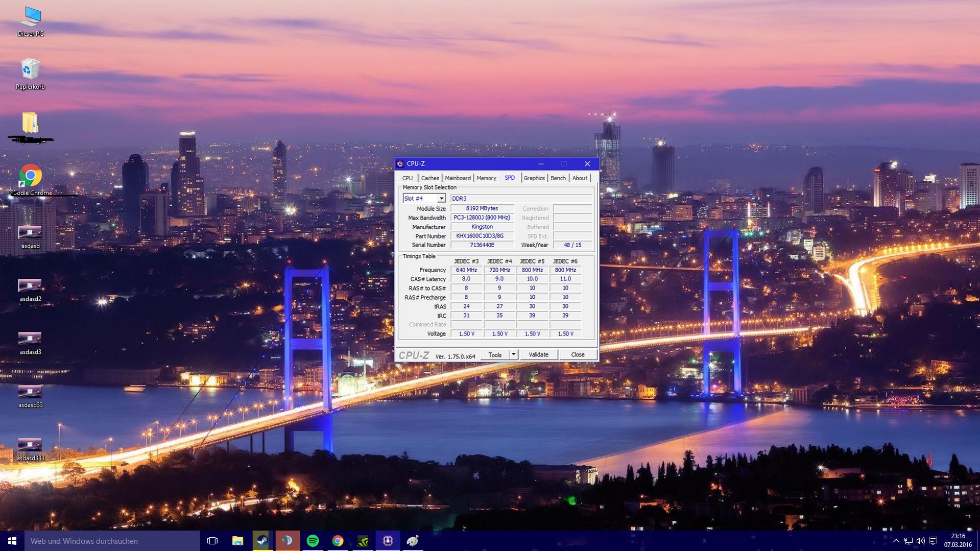The height and width of the screenshot is (551, 980).
Task: Click the JEDEC #4 frequency 720 MHz cell
Action: pyautogui.click(x=499, y=270)
